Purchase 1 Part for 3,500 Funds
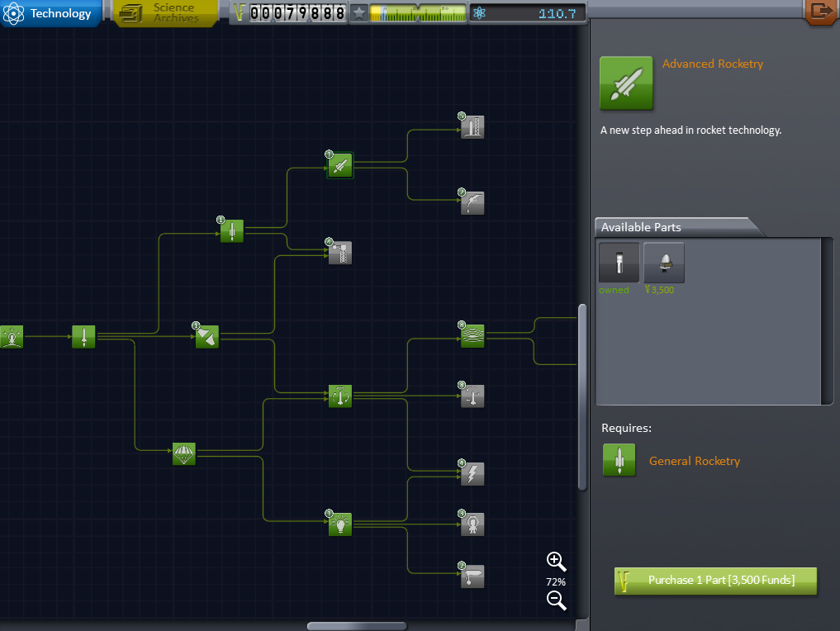The image size is (840, 631). coord(715,581)
